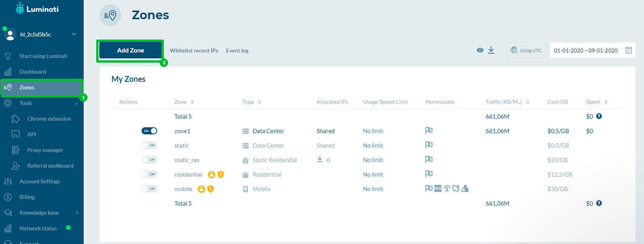Image resolution: width=644 pixels, height=244 pixels.
Task: Open the Event log link
Action: [237, 51]
